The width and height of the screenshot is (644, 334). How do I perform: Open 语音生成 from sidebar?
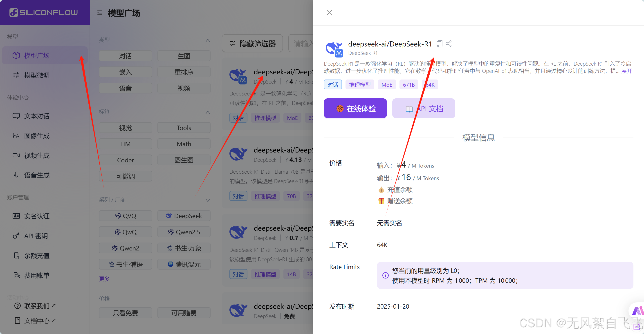(x=36, y=175)
